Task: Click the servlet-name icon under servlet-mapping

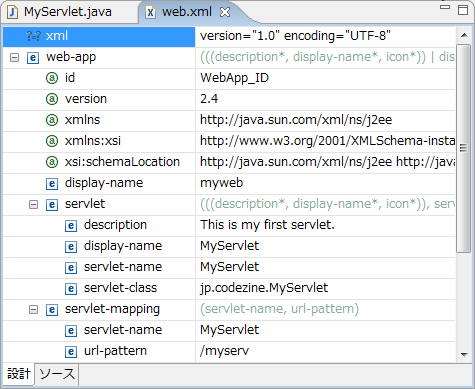Action: pyautogui.click(x=71, y=331)
